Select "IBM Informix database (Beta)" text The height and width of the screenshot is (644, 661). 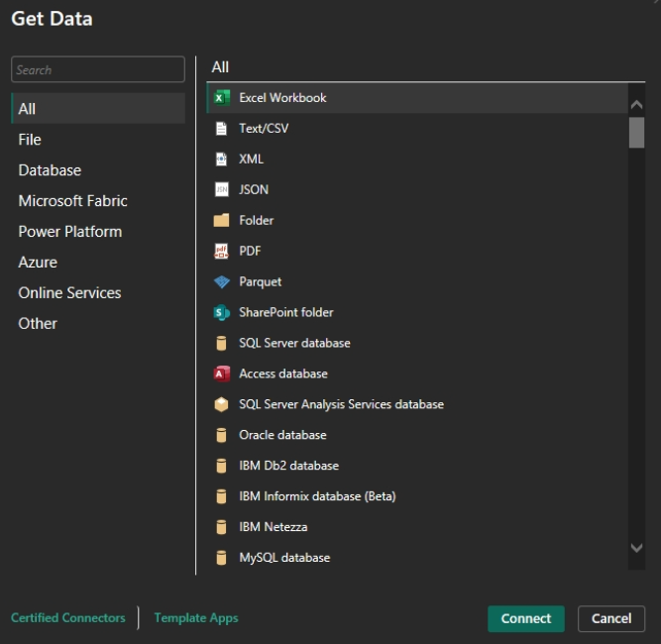[x=317, y=496]
